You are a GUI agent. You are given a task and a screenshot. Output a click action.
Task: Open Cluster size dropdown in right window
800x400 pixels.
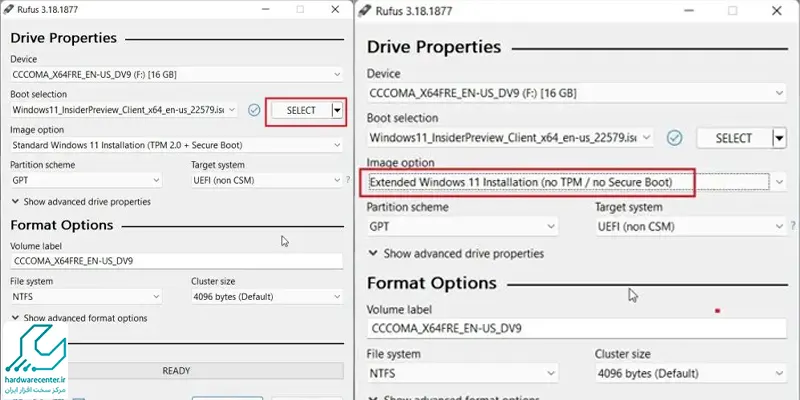coord(691,373)
